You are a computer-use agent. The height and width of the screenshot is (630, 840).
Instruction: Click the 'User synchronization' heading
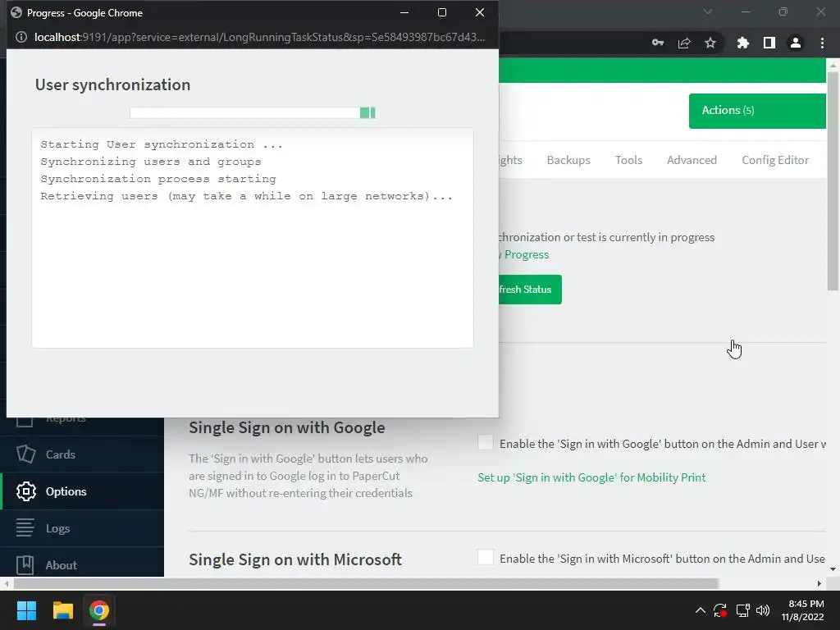(x=112, y=84)
